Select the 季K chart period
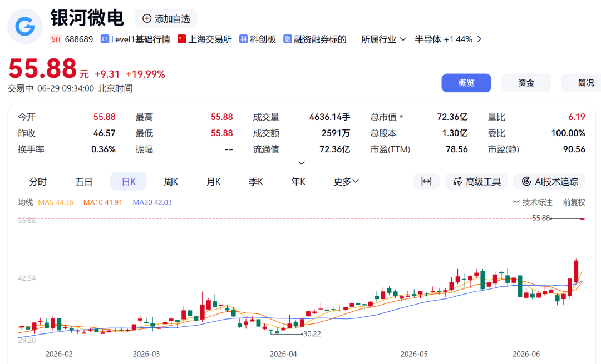Screen dimensions: 601x364 pos(255,181)
